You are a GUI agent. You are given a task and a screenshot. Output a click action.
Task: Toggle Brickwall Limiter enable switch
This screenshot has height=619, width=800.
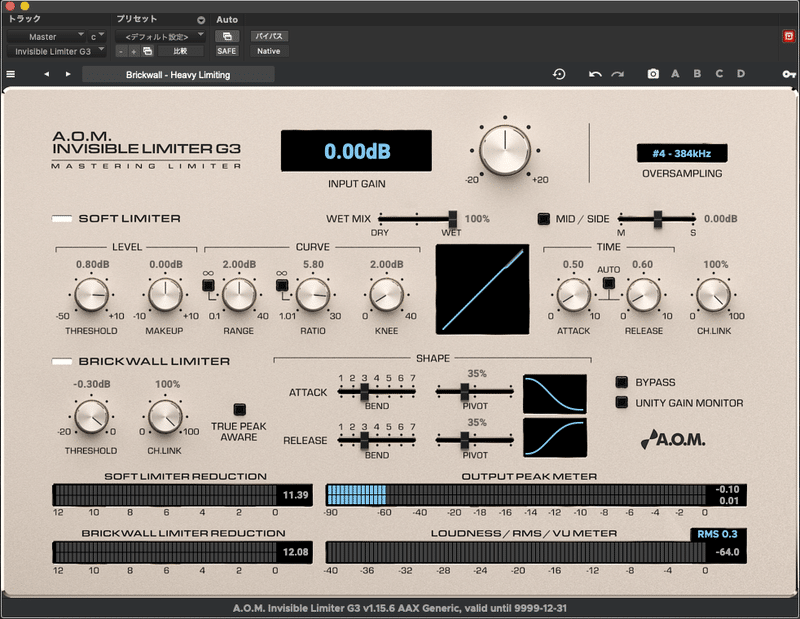point(62,361)
